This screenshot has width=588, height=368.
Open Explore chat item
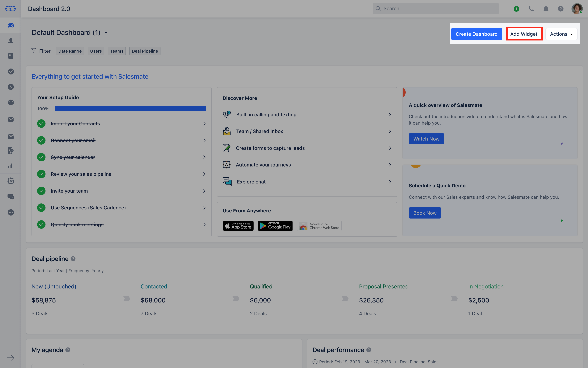(307, 182)
